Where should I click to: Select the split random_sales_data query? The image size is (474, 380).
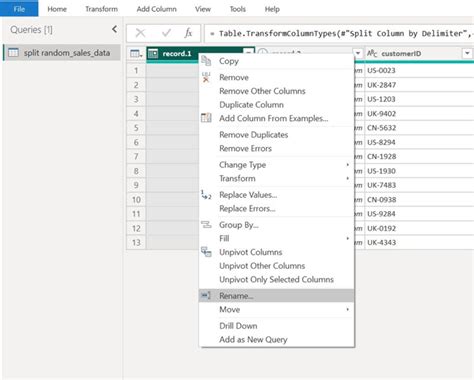pyautogui.click(x=62, y=53)
